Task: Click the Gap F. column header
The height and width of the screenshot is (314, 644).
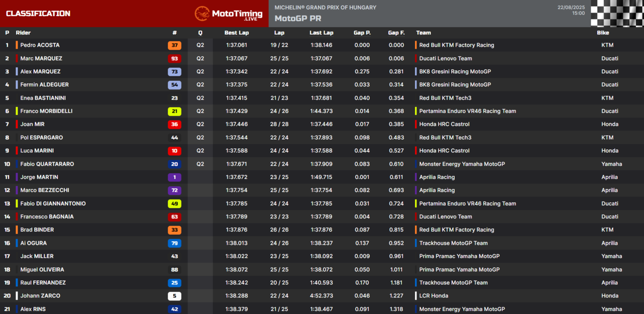Action: point(396,33)
